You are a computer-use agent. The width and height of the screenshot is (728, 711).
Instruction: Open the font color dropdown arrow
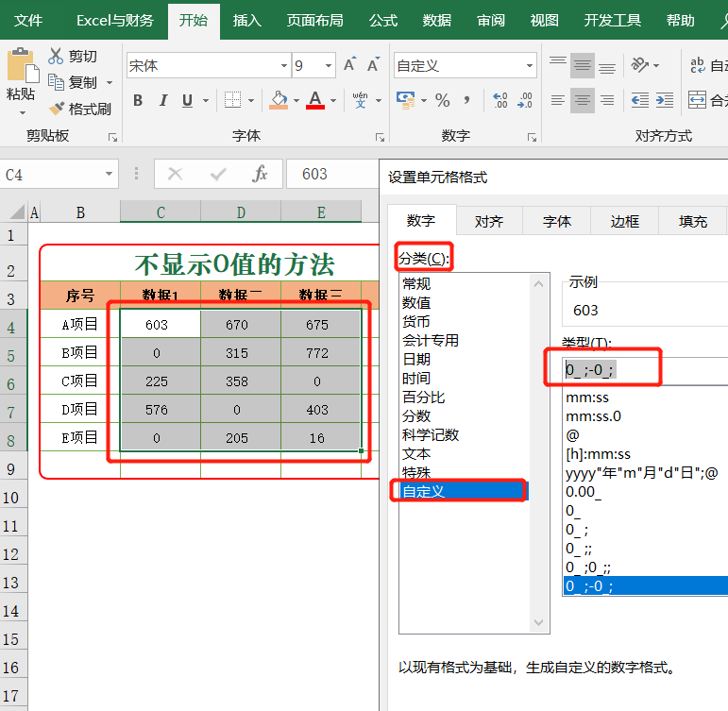[333, 100]
